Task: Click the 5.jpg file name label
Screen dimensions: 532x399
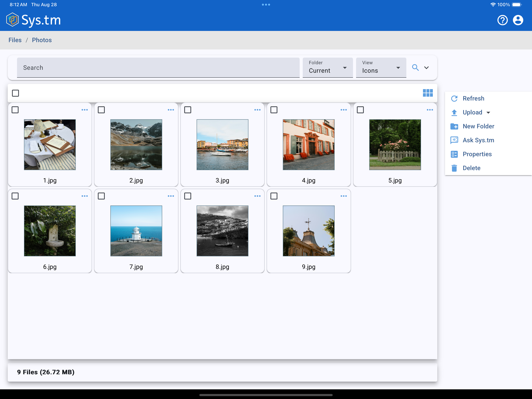Action: coord(395,180)
